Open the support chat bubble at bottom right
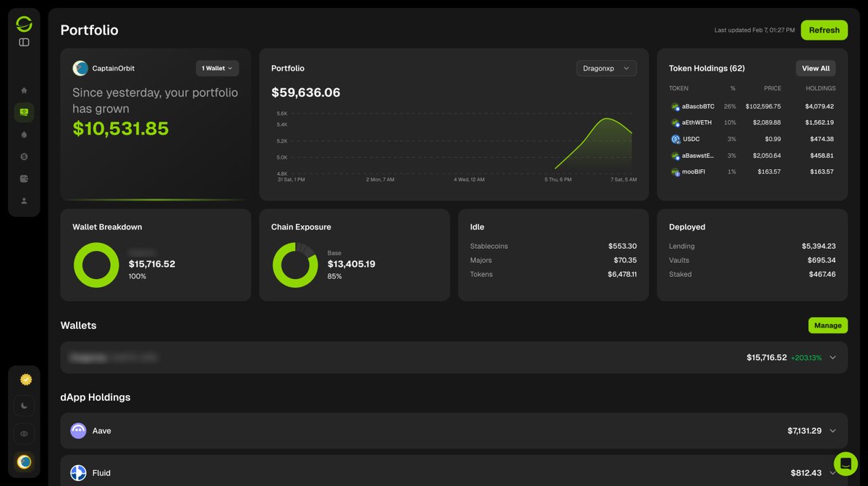 (846, 464)
